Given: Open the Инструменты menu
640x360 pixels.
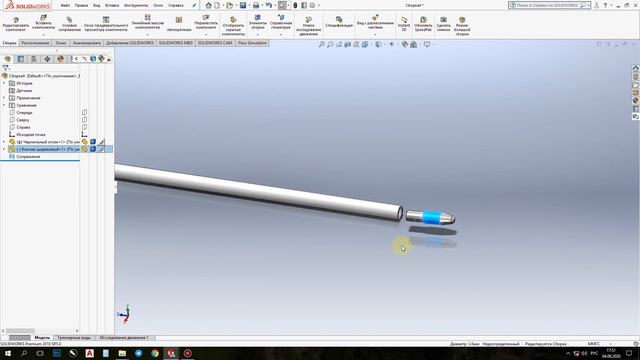Looking at the screenshot, I should pyautogui.click(x=136, y=5).
